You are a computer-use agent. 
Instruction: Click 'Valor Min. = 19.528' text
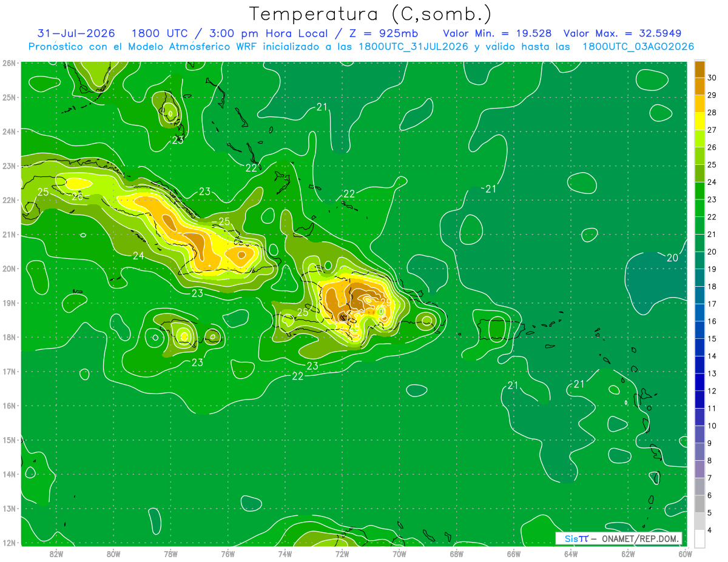497,33
